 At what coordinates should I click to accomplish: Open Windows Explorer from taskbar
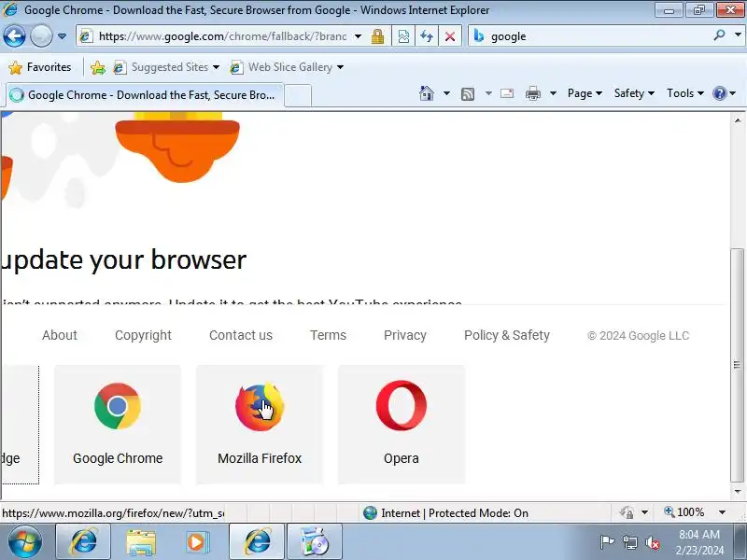[x=141, y=542]
